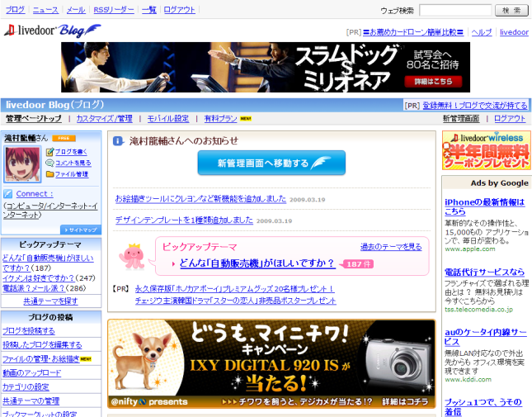The width and height of the screenshot is (532, 417).
Task: Open メール in top navigation
Action: (x=76, y=10)
